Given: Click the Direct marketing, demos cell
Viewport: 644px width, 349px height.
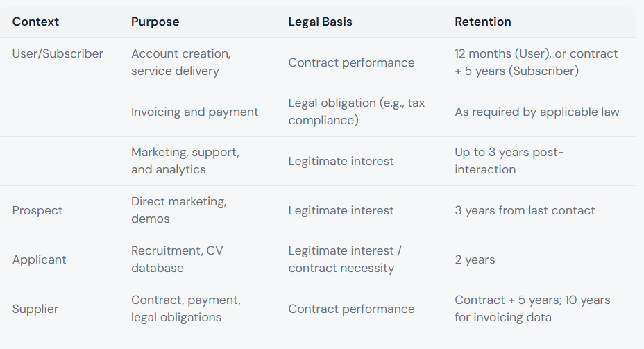Looking at the screenshot, I should [x=178, y=210].
